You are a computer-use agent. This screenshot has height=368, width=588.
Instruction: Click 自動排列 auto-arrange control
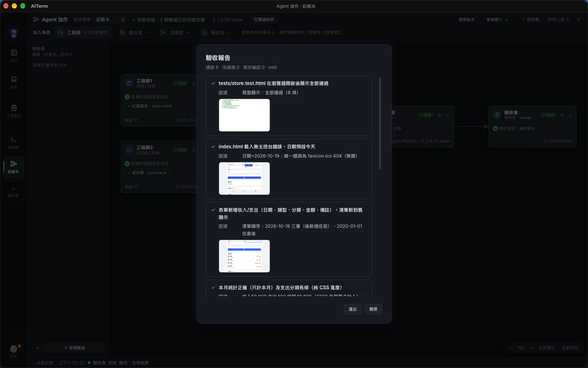[570, 348]
